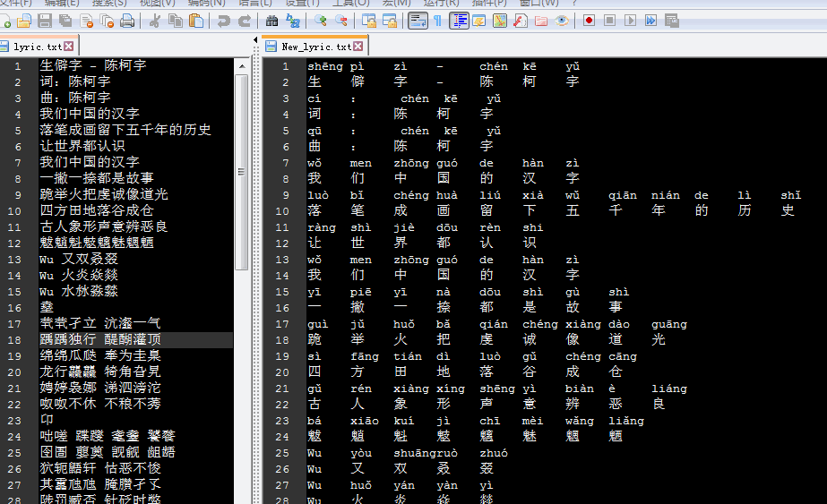Zoom out with the magnifier minus icon
This screenshot has width=827, height=504.
pos(341,21)
